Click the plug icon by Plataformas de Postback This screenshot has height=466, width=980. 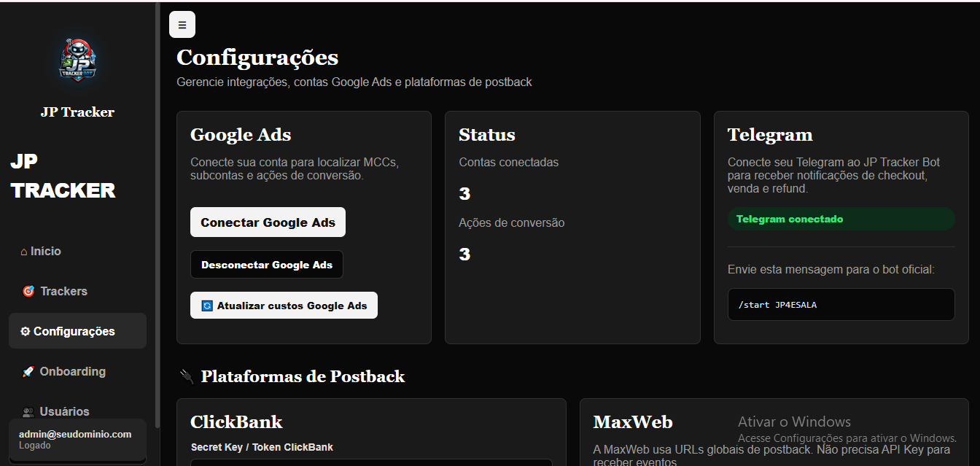186,376
